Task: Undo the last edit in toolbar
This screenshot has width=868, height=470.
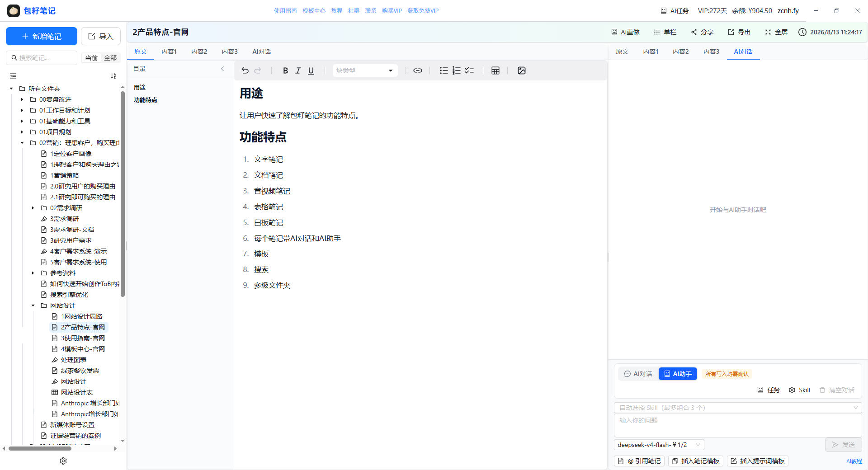Action: 245,70
